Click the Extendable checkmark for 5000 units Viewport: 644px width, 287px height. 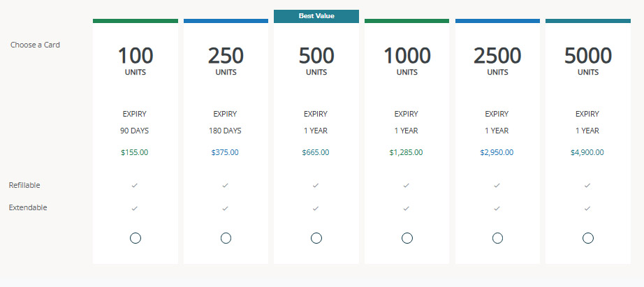(587, 208)
